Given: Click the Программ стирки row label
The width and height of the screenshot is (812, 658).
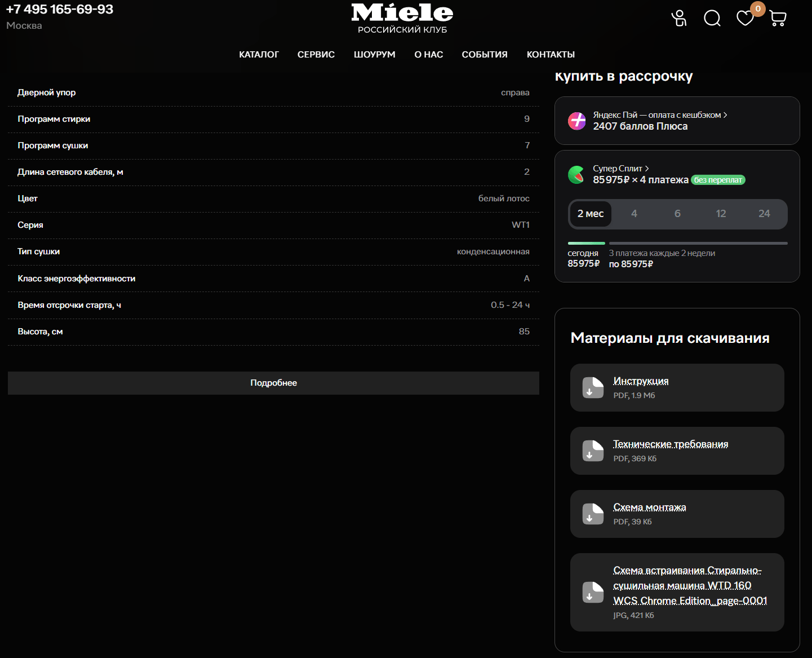Looking at the screenshot, I should point(54,119).
